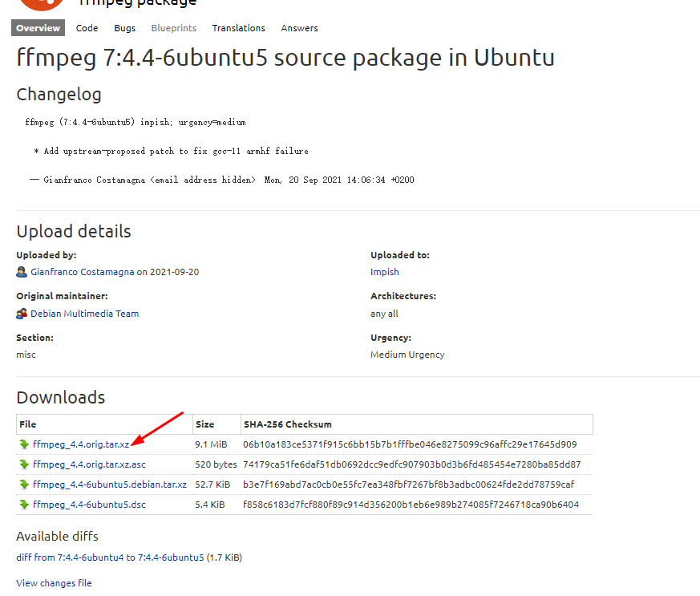Click the download icon beside ffmpeg_4.4.orig.tar.xz.asc
Screen dimensions: 700x596
pos(25,464)
